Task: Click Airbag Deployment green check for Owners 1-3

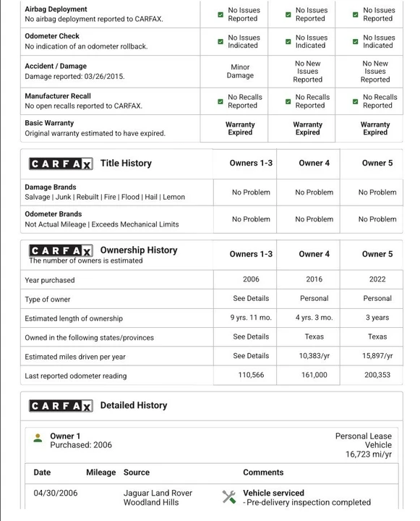Action: coord(220,14)
